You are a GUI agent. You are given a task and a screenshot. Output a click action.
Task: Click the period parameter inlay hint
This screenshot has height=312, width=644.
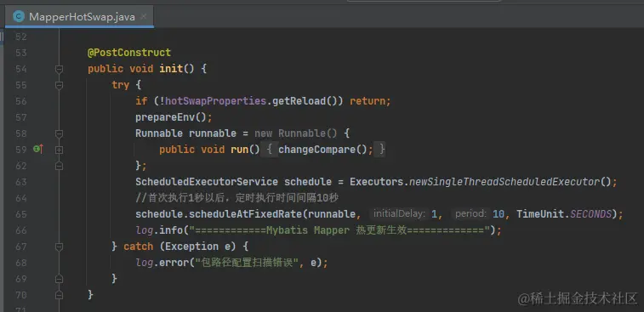tap(470, 214)
